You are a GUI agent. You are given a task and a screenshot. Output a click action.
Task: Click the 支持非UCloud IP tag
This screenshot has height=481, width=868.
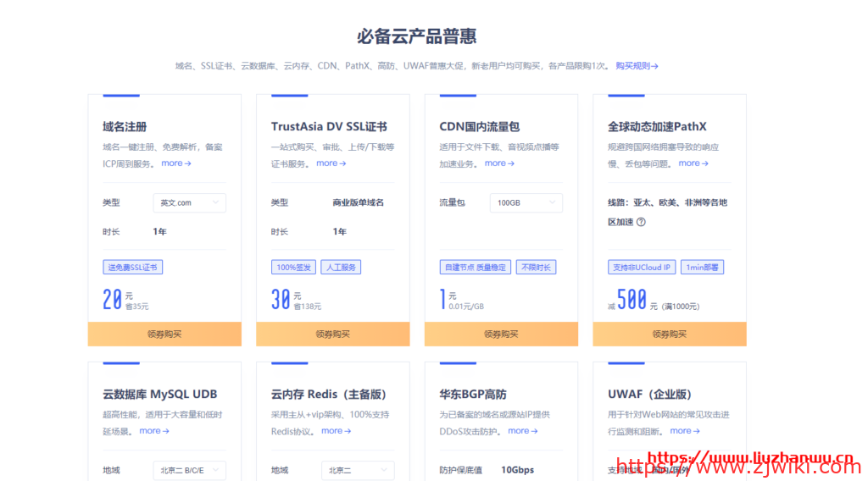point(642,267)
